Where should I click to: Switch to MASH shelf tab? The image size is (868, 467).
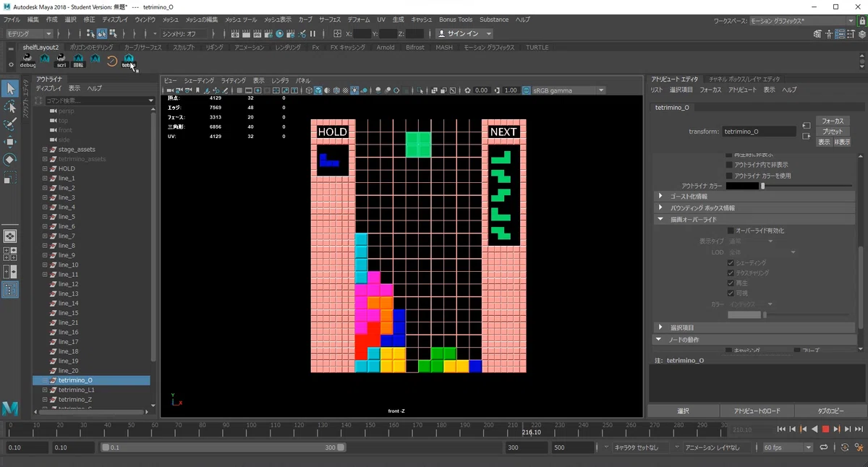[443, 48]
